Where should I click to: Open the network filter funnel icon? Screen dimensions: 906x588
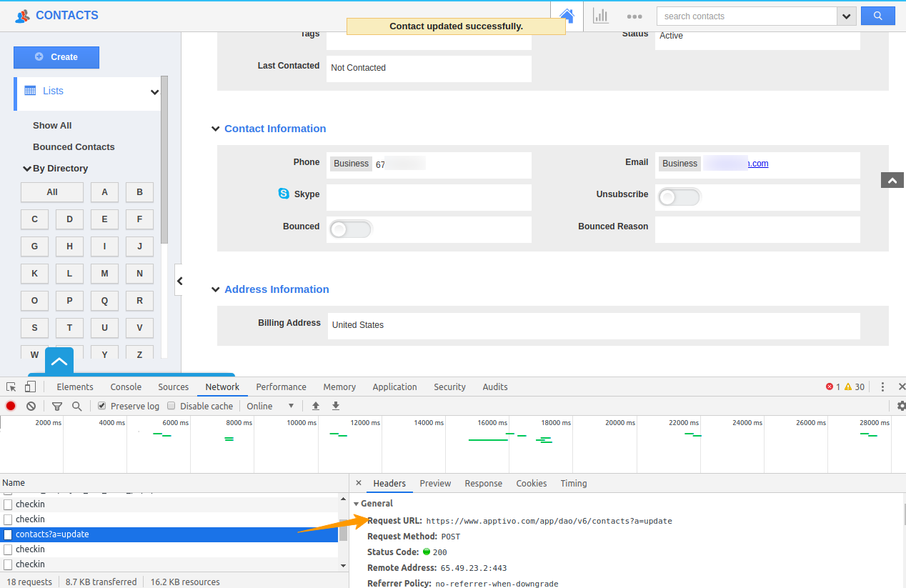56,405
